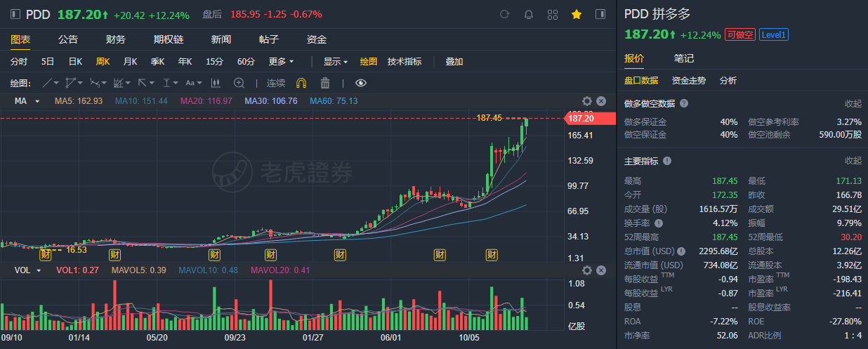Click help icon beside 主要指标
The width and height of the screenshot is (868, 349).
pos(667,161)
